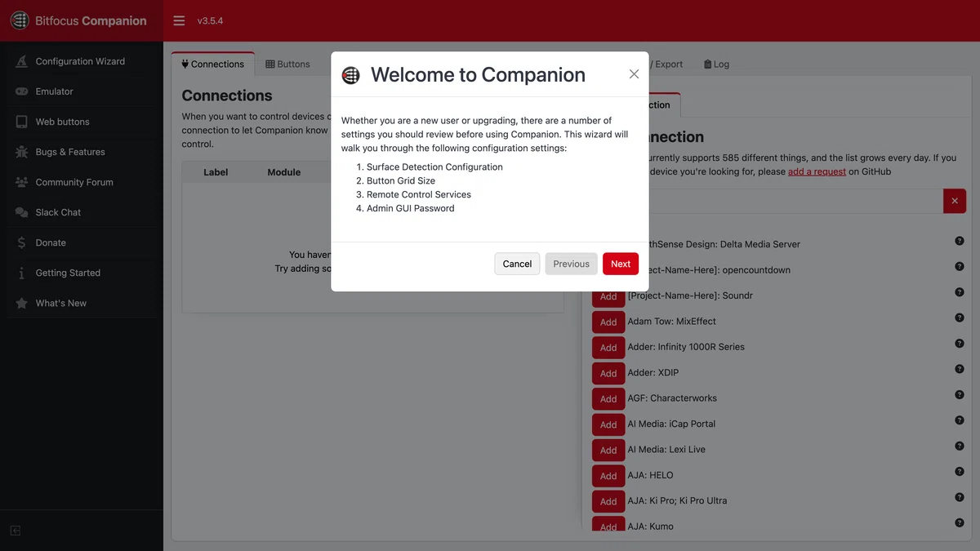Add the Adder: XDIP module
980x551 pixels.
(608, 373)
